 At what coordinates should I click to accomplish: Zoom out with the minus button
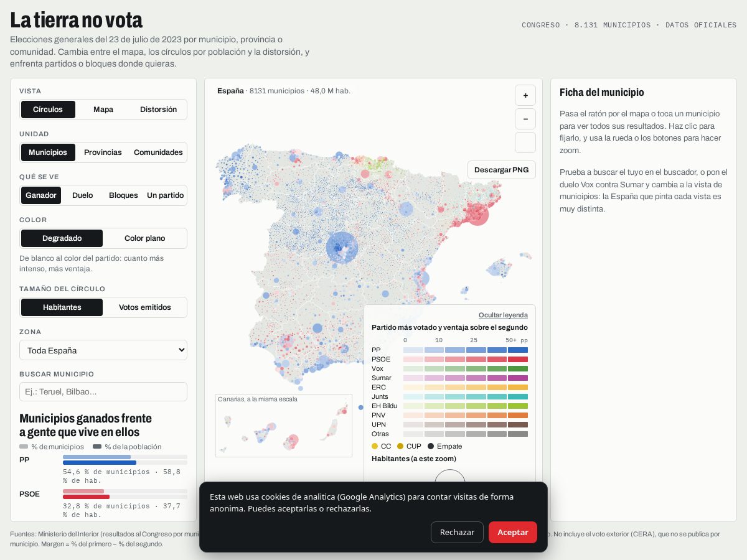(525, 119)
